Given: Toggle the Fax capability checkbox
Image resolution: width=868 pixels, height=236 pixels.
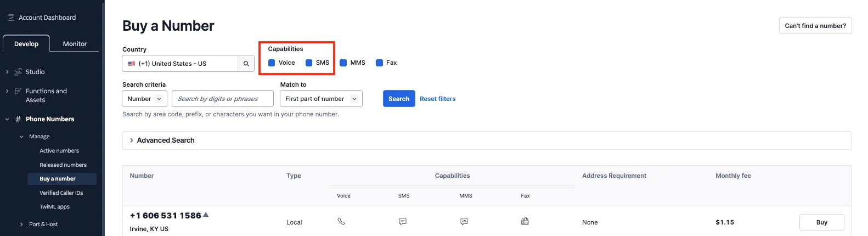Looking at the screenshot, I should (x=379, y=63).
